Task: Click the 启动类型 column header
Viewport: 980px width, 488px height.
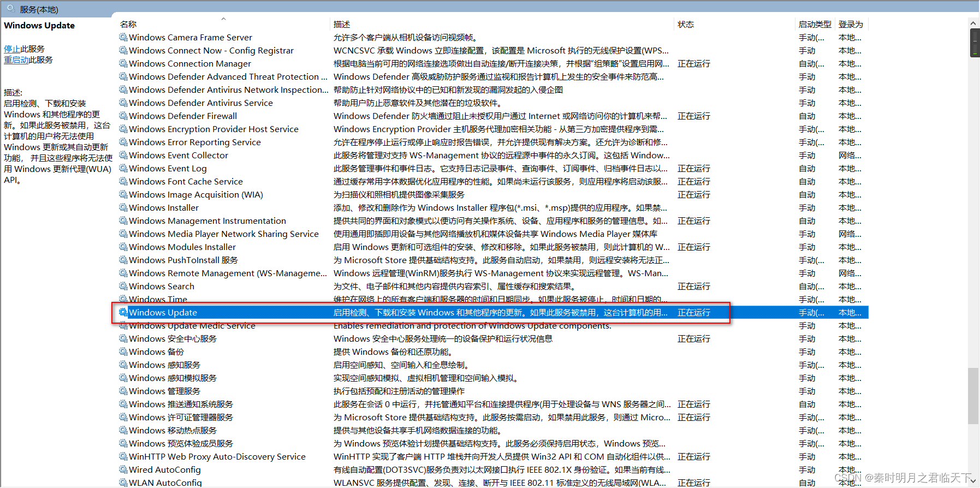Action: pos(815,24)
